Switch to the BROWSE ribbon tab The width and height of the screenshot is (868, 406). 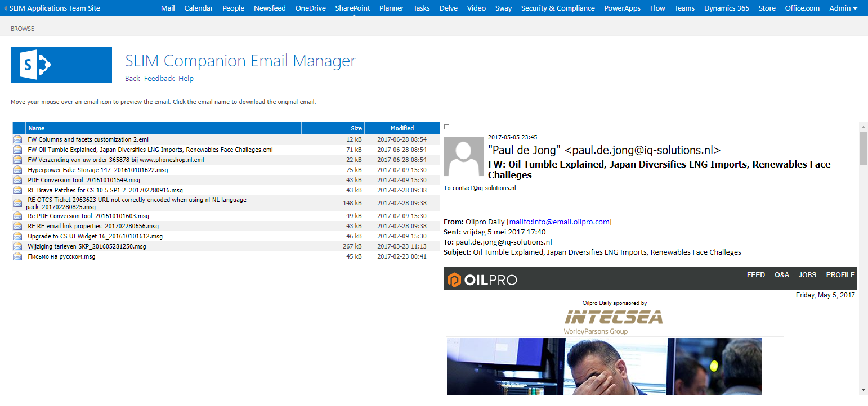(x=22, y=28)
